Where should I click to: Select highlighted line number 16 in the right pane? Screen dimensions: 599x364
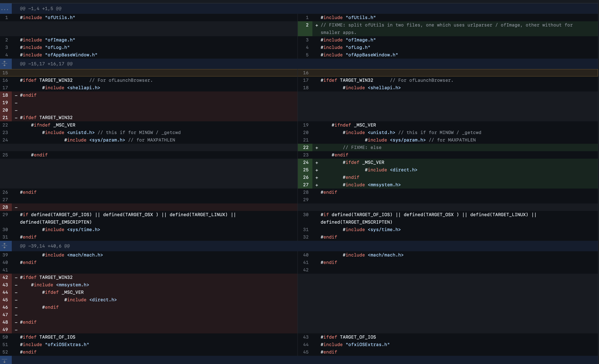[306, 73]
